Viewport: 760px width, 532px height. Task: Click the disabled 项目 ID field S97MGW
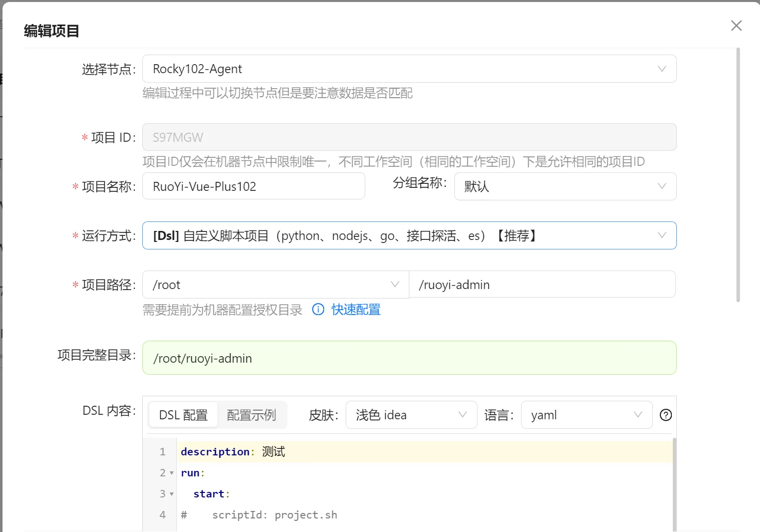coord(409,137)
